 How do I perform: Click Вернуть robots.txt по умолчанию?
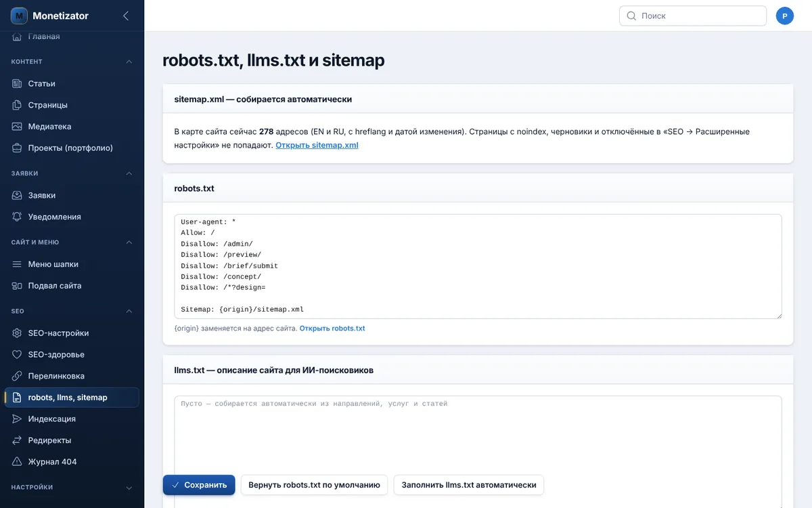[314, 485]
